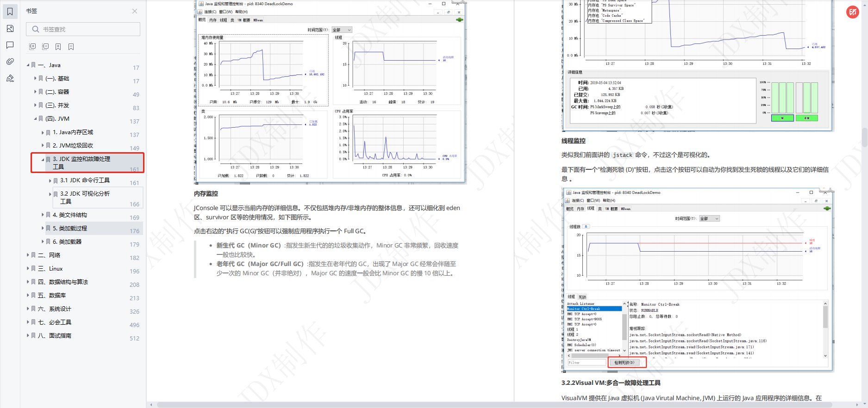Expand arrow beside 六、系统设计
Viewport: 868px width, 408px height.
coord(28,309)
